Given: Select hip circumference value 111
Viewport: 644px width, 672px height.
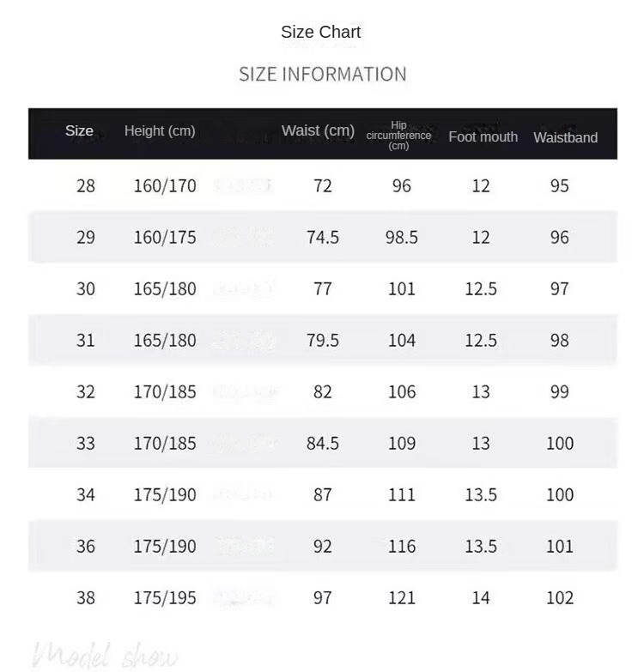Looking at the screenshot, I should click(401, 494).
